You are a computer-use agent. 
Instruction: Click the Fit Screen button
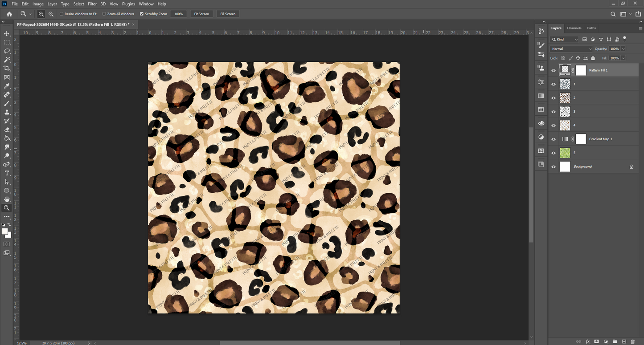pos(201,14)
